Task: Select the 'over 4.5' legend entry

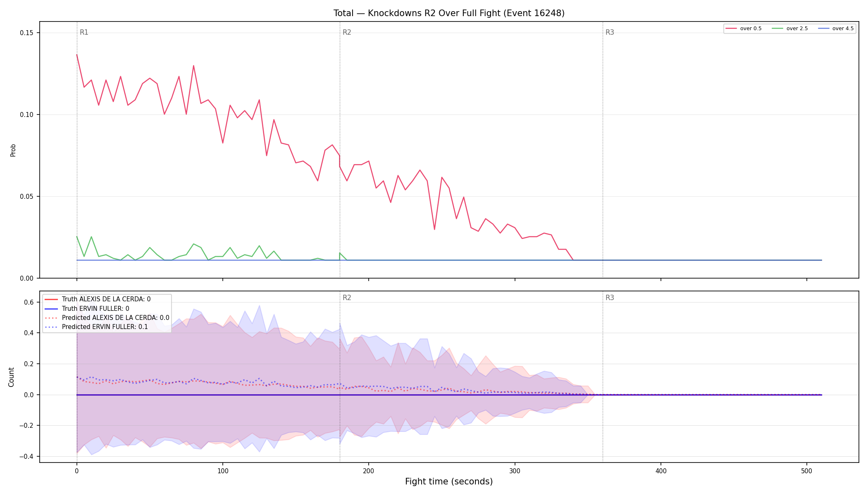Action: 836,29
